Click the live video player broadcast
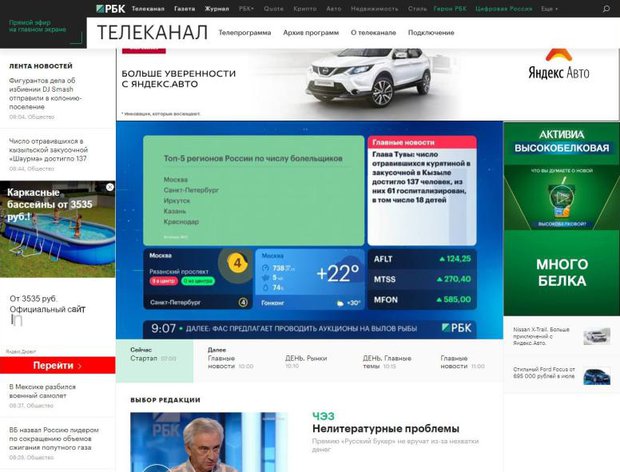Screen dimensions: 620x472 pos(309,230)
